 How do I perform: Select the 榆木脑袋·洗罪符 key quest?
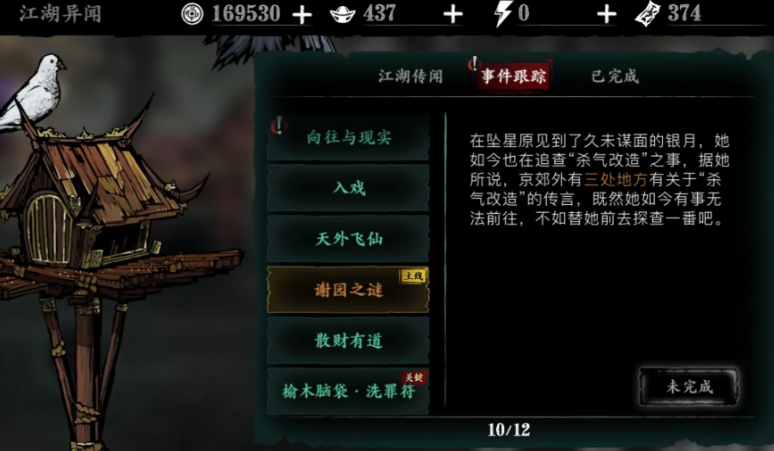point(348,391)
